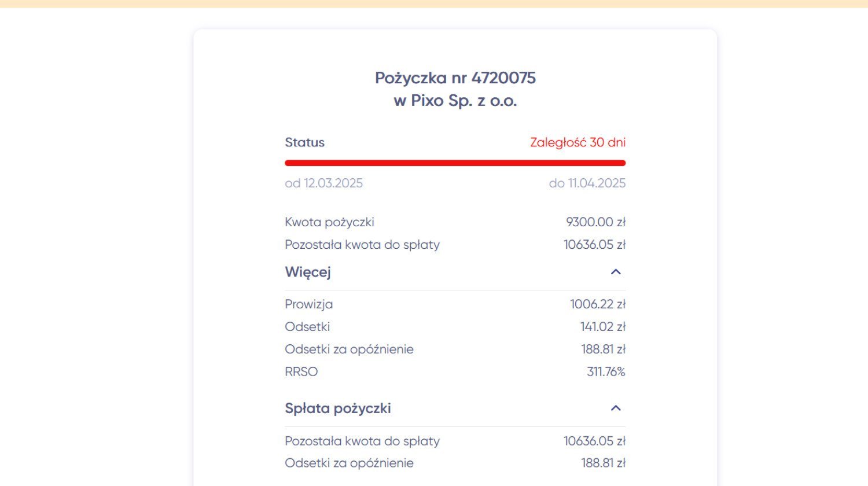The width and height of the screenshot is (868, 486).
Task: Click Pozostała kwota do spłaty under Spłata pożyczki
Action: click(362, 441)
